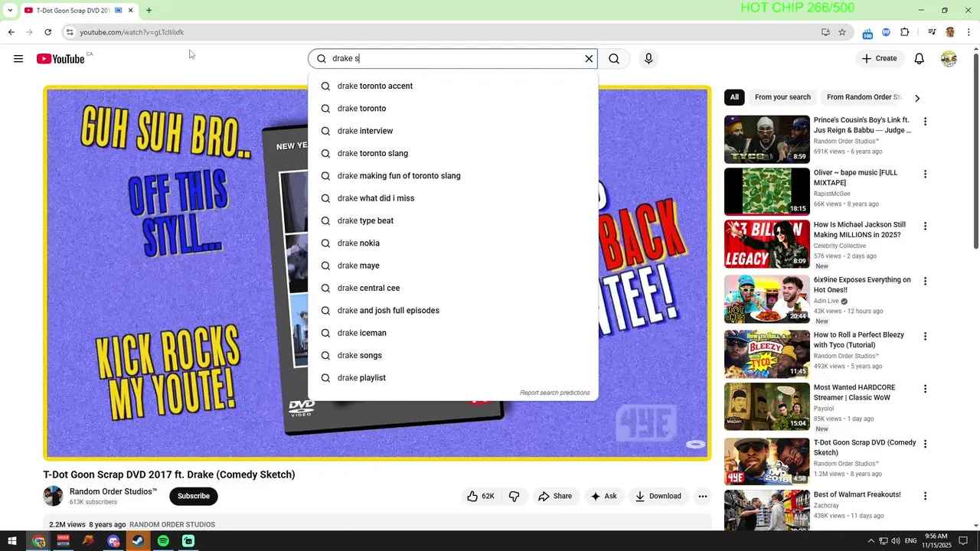The image size is (980, 551).
Task: Open 6ix9ine Exposes Everything video thumbnail
Action: pos(766,299)
